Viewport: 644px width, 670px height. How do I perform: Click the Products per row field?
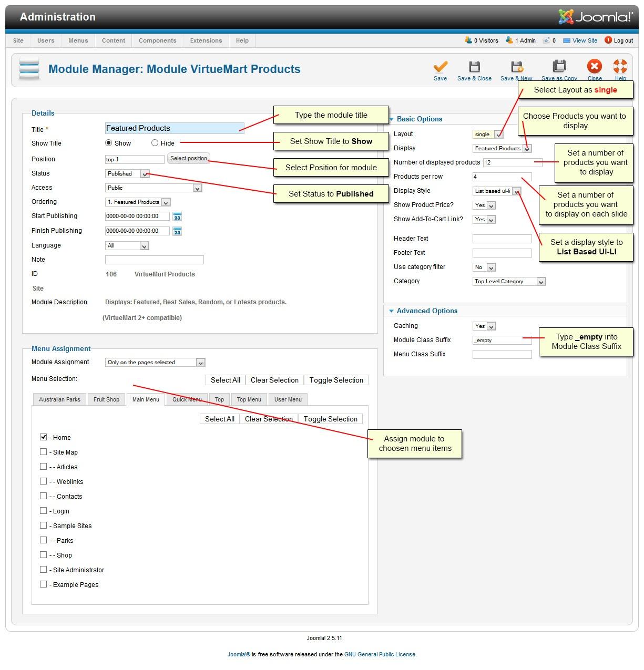tap(502, 177)
